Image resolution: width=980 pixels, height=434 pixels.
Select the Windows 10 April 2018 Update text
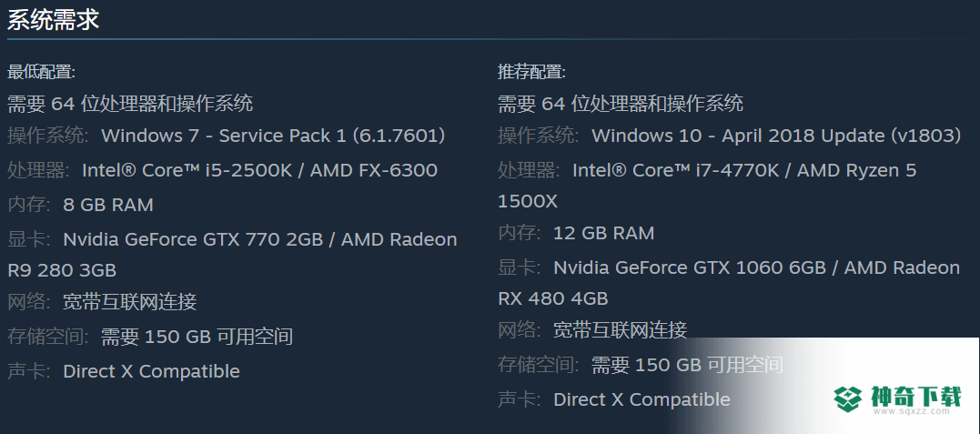pos(776,136)
